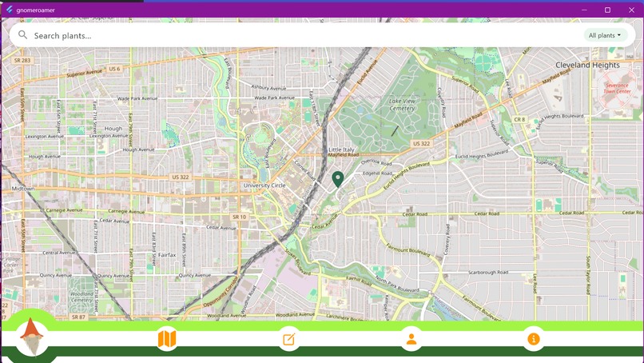Click the Little Italy map label
644x363 pixels.
[341, 150]
